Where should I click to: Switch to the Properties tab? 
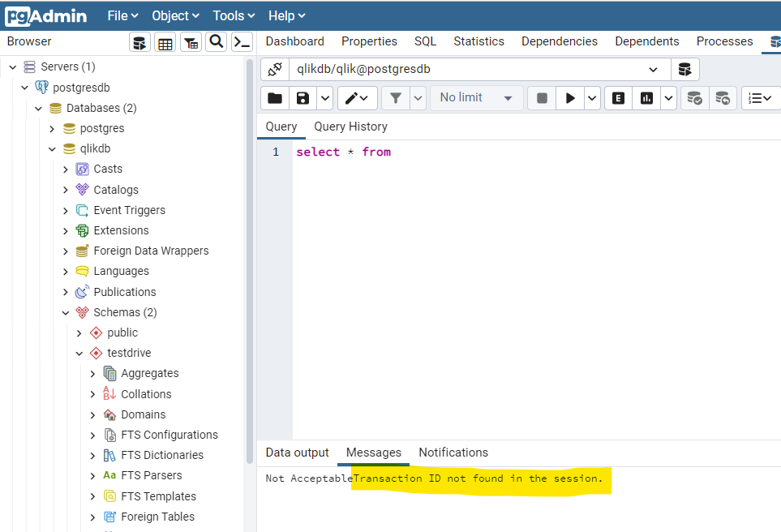[369, 41]
